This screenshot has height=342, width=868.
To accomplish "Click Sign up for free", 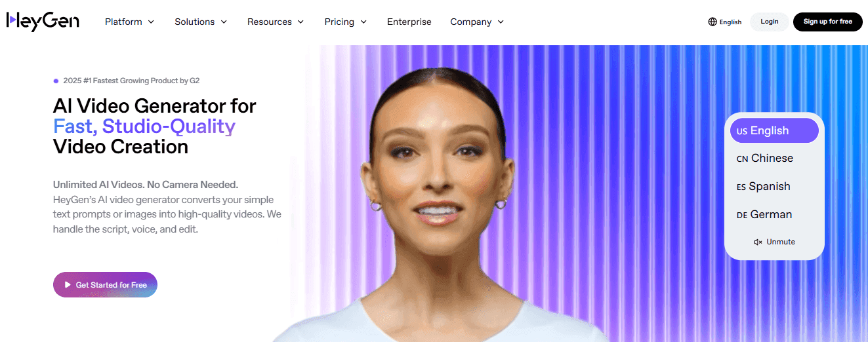I will [x=828, y=22].
